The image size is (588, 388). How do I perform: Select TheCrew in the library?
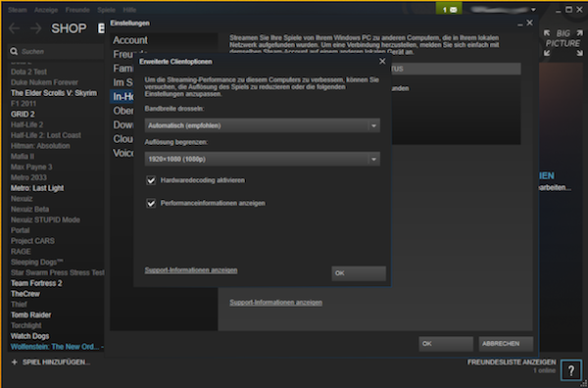tap(25, 294)
